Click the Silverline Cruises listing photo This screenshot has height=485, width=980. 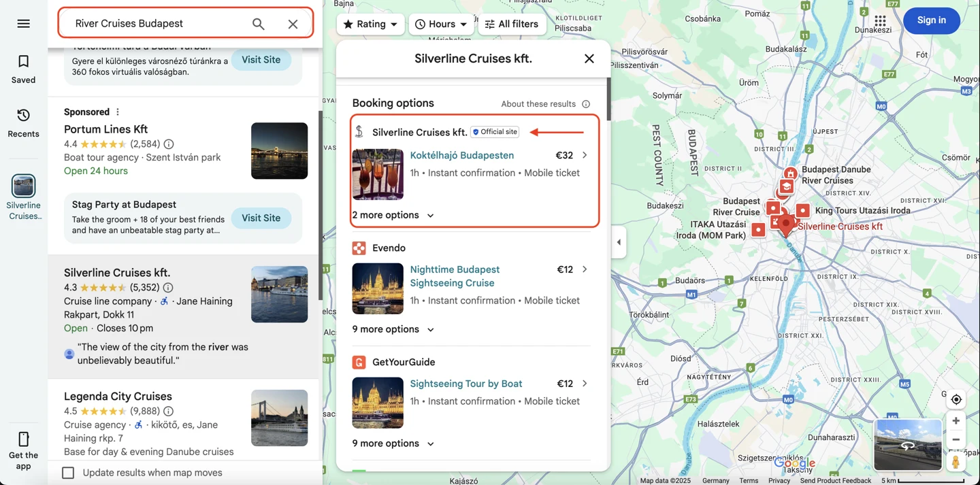(279, 295)
